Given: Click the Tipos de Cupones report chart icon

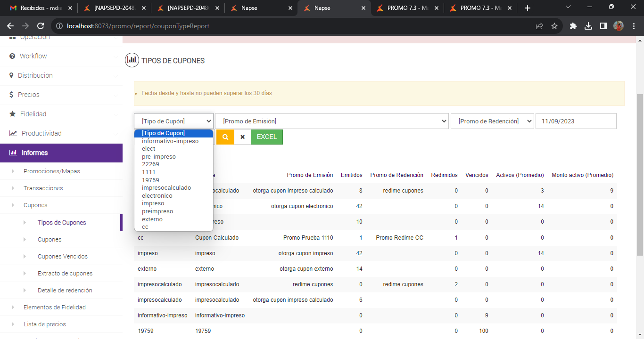Looking at the screenshot, I should point(132,60).
